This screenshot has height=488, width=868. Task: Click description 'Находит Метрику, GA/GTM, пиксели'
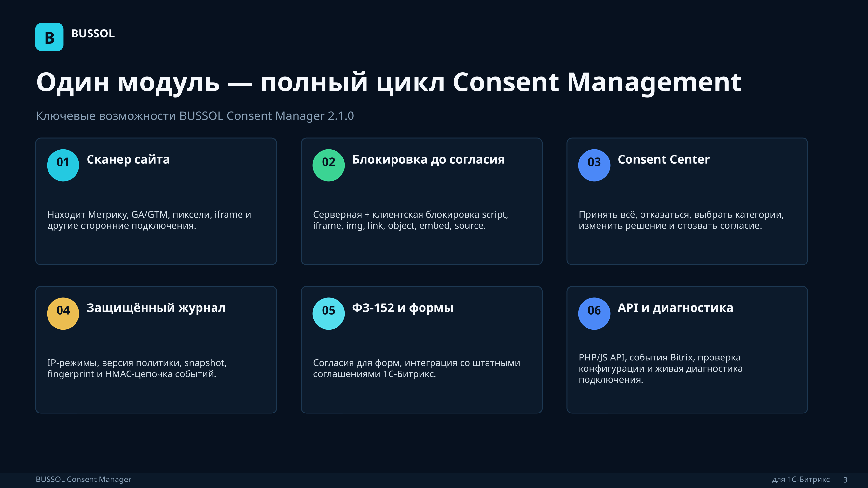point(149,220)
